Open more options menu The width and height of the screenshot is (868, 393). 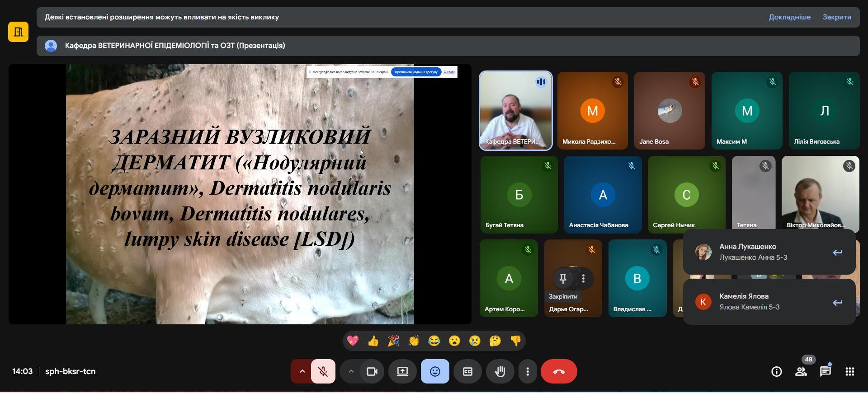click(528, 371)
